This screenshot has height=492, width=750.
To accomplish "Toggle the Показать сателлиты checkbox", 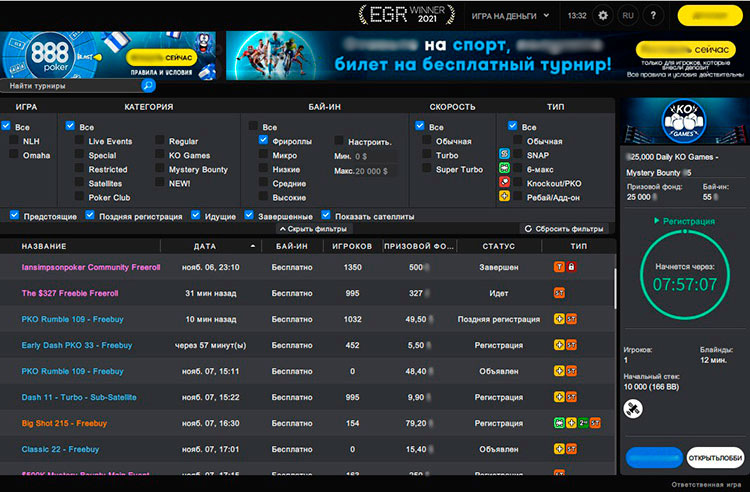I will tap(326, 215).
